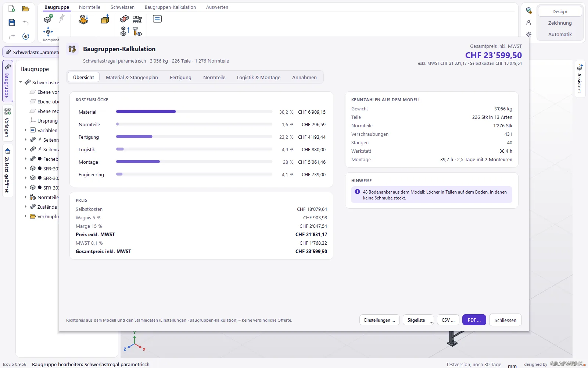
Task: Click the PDF export button
Action: (x=474, y=320)
